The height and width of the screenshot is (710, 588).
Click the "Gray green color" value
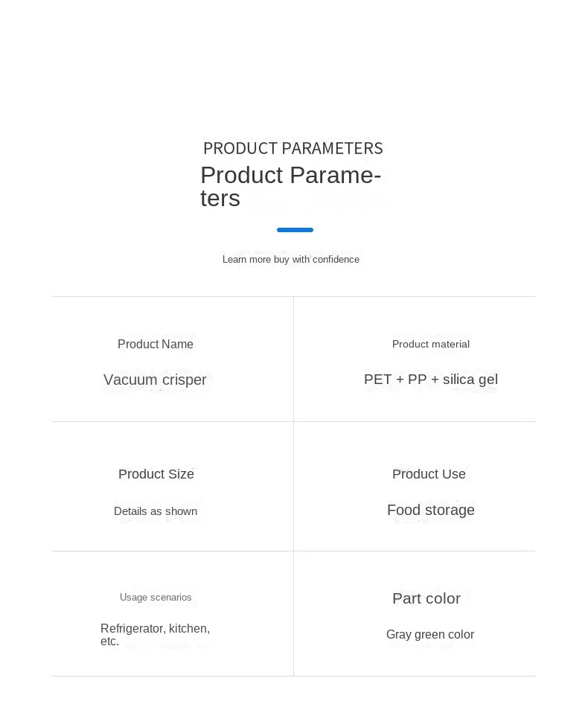click(429, 634)
